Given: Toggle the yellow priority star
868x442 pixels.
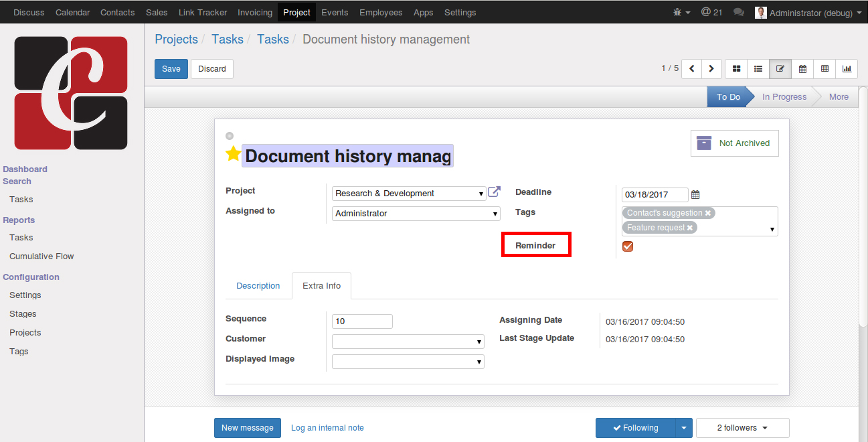Looking at the screenshot, I should click(x=233, y=155).
